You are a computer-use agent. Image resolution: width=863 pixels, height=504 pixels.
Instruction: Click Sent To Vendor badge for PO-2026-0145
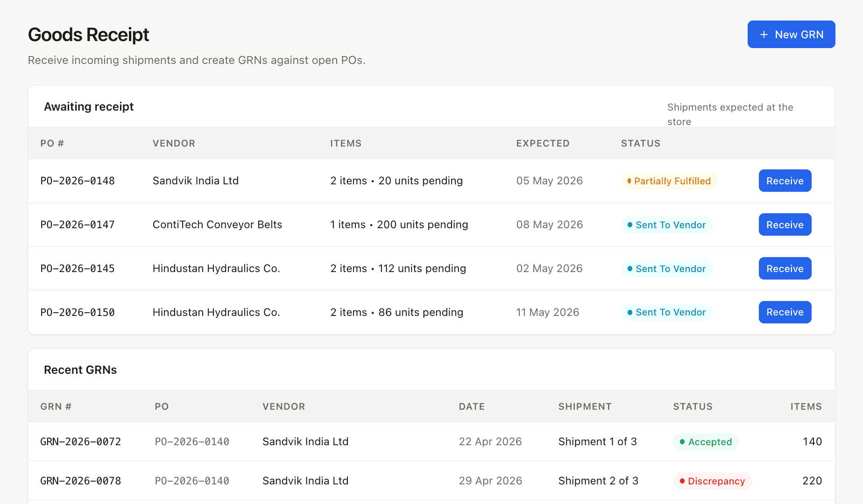coord(666,269)
